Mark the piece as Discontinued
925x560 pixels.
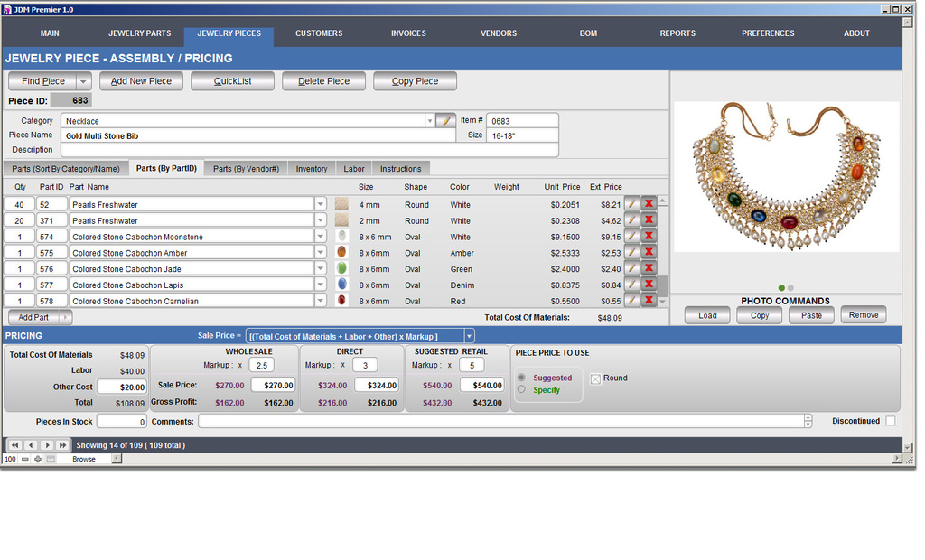(891, 421)
